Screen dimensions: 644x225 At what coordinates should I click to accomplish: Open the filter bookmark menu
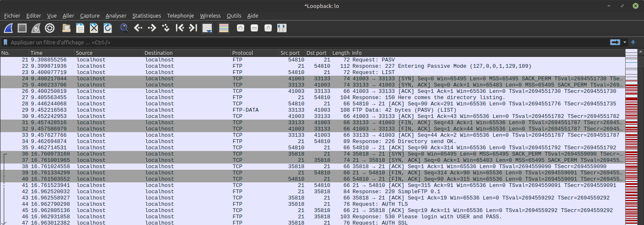(5, 42)
